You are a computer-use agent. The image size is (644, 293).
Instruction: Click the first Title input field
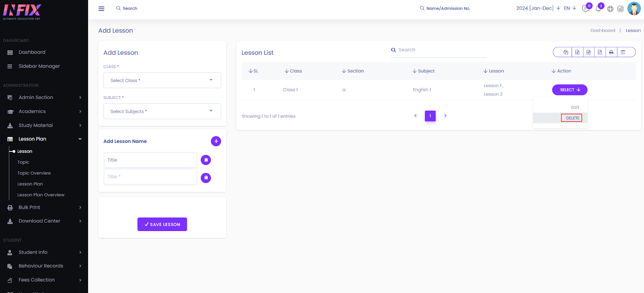tap(150, 160)
